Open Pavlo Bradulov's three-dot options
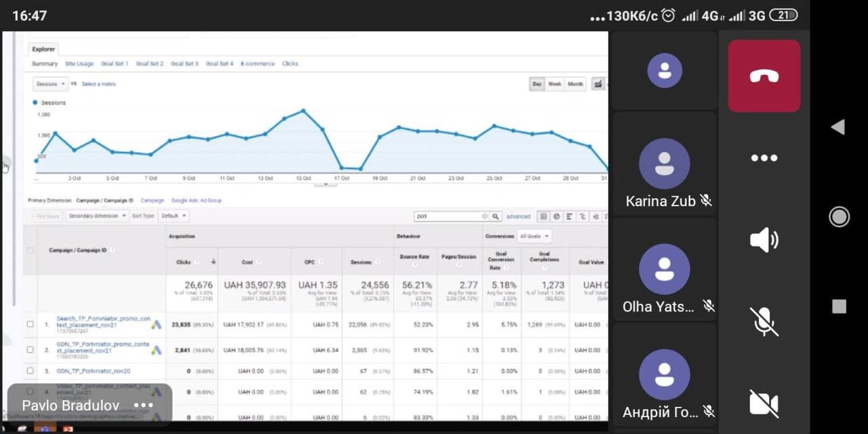The width and height of the screenshot is (868, 434). point(144,406)
